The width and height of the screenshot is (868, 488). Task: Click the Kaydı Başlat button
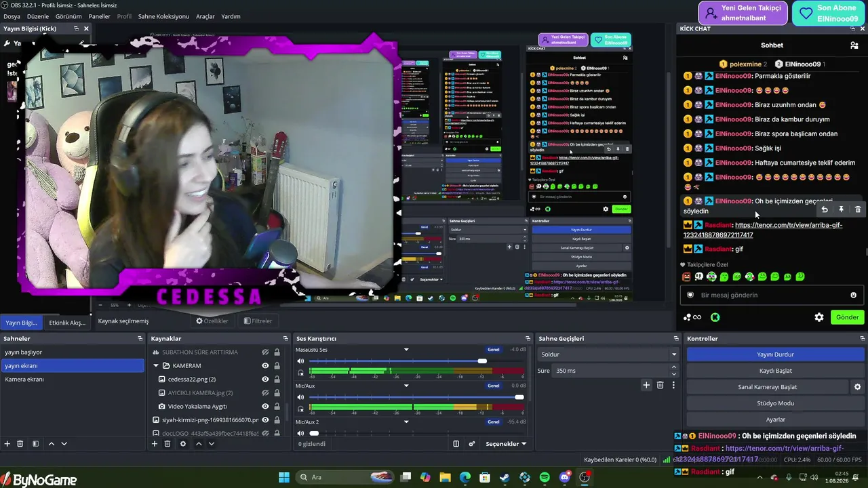(x=775, y=371)
